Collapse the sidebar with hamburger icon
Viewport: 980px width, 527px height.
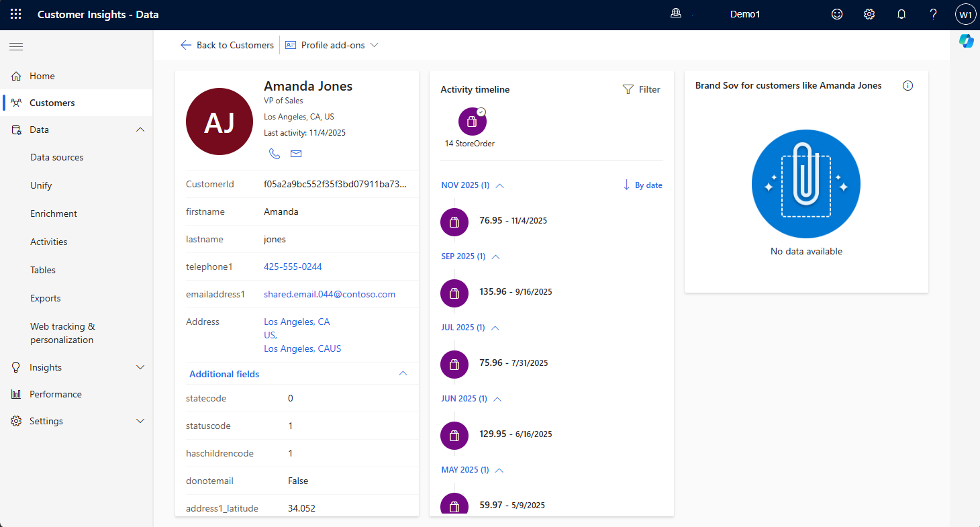tap(16, 46)
